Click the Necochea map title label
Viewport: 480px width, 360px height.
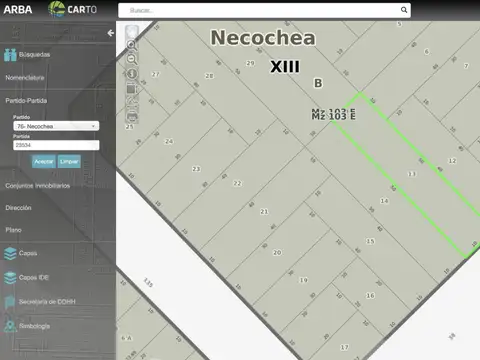point(263,38)
